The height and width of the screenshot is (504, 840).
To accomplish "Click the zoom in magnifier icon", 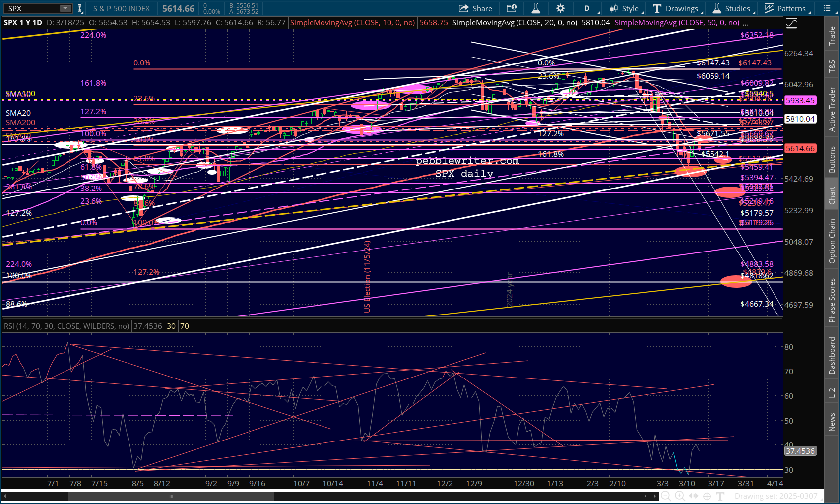I will (x=680, y=496).
